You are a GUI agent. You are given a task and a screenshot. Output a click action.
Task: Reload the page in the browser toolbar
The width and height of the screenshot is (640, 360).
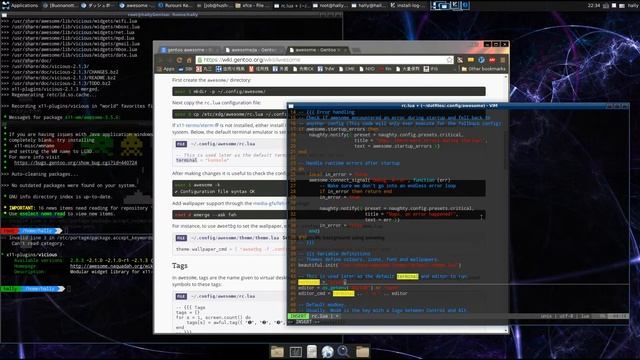[179, 60]
